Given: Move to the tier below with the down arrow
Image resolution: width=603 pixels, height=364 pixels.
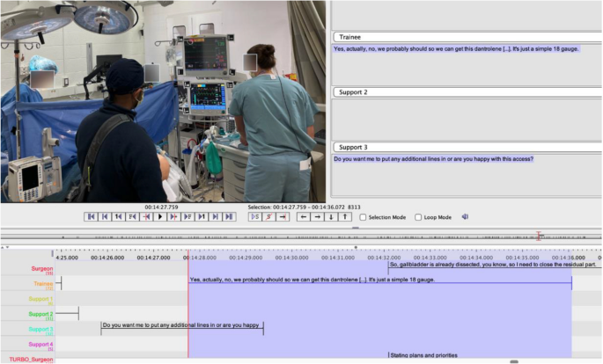Looking at the screenshot, I should click(x=331, y=217).
